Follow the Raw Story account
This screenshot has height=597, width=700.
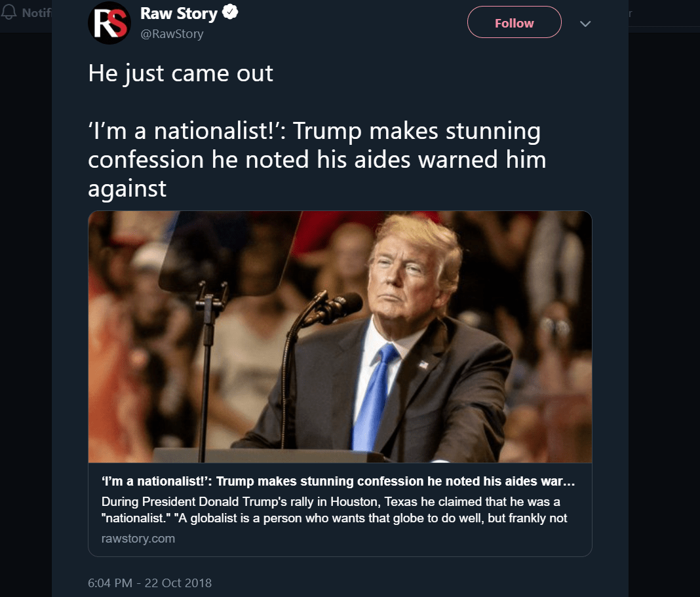click(514, 23)
